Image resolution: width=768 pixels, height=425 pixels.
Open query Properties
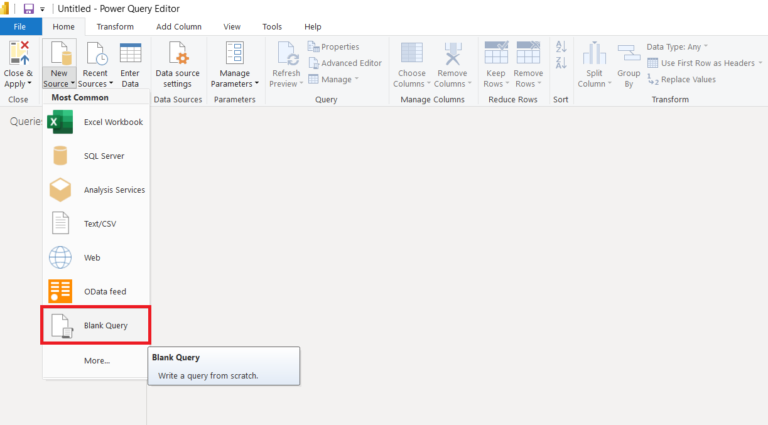tap(334, 47)
